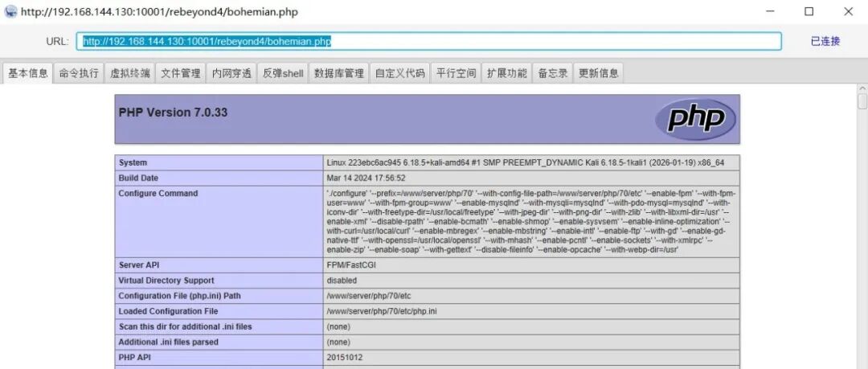Click the Server API label

(x=139, y=265)
